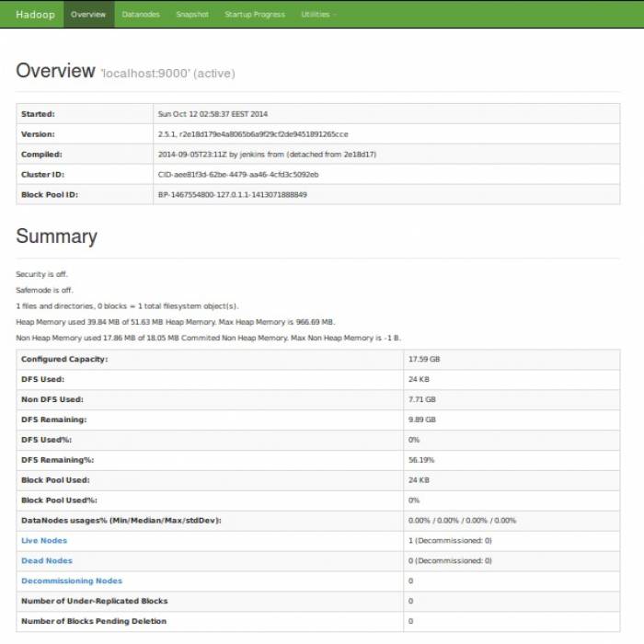Viewport: 644px width, 644px height.
Task: Click Number of Blocks Pending Deletion label
Action: point(94,621)
